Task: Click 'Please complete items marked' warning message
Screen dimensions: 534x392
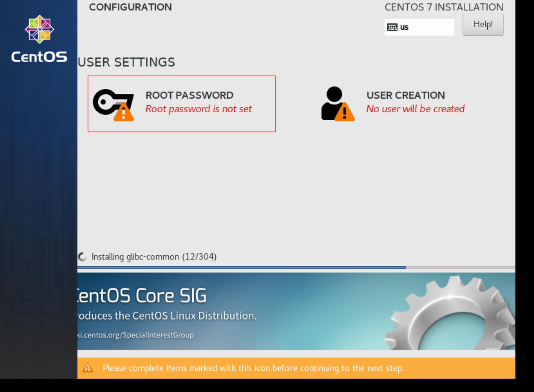Action: coord(253,368)
